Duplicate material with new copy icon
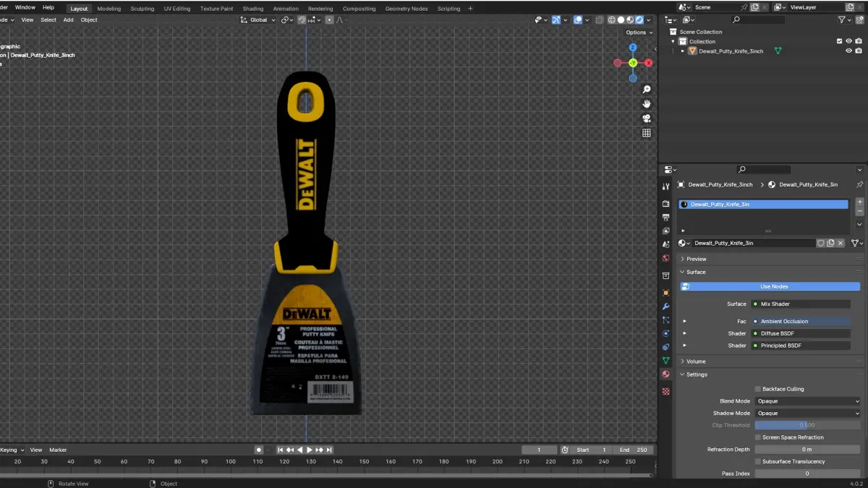The width and height of the screenshot is (868, 488). tap(830, 243)
